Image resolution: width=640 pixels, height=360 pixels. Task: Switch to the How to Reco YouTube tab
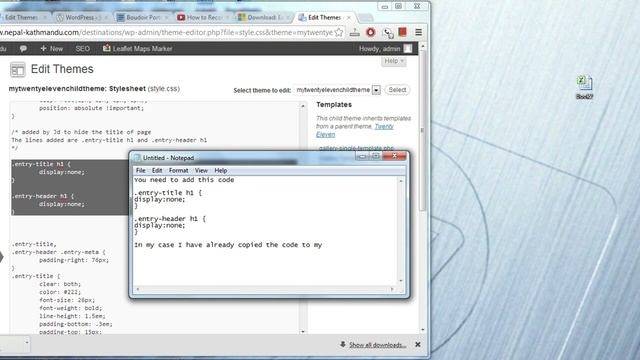[x=202, y=18]
